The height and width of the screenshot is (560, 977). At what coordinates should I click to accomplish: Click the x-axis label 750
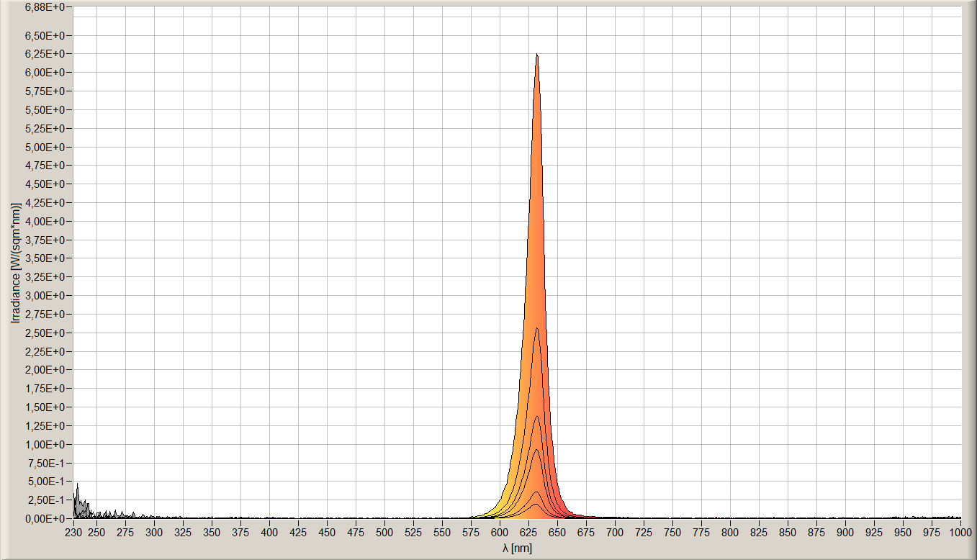coord(672,533)
